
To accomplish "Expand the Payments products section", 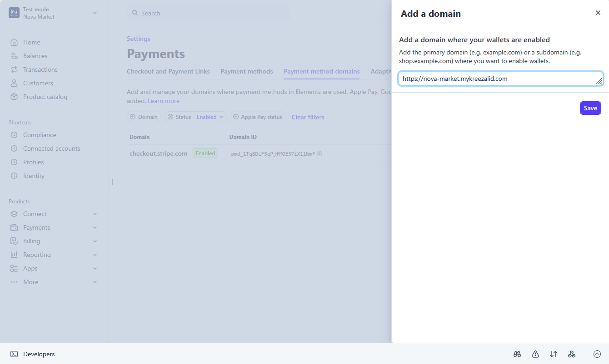I will coord(95,227).
